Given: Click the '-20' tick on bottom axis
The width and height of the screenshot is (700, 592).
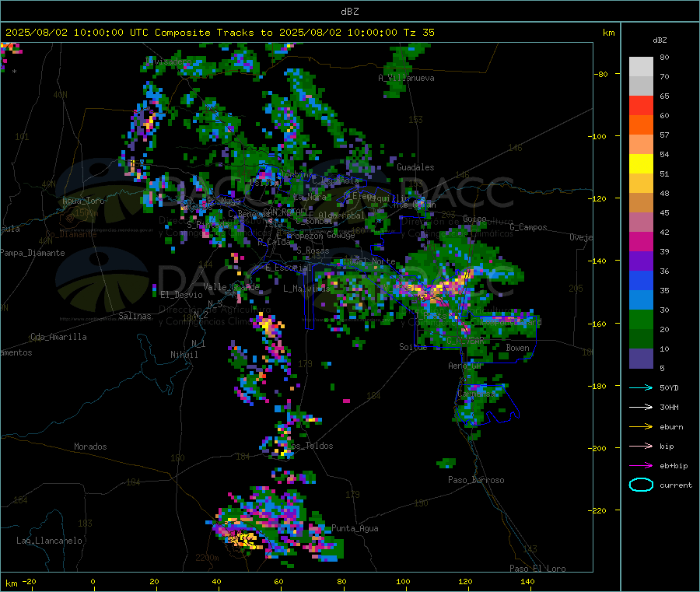Looking at the screenshot, I should pyautogui.click(x=30, y=581).
